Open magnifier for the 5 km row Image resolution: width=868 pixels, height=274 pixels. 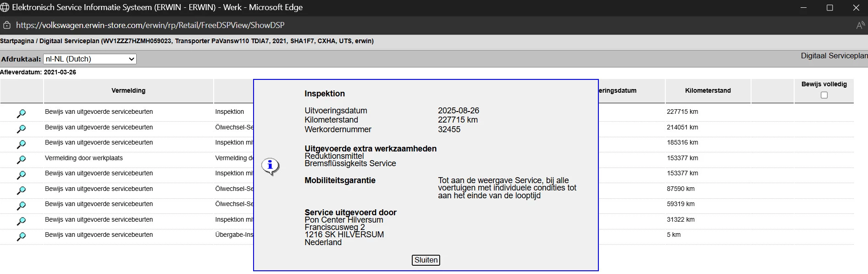click(x=21, y=236)
